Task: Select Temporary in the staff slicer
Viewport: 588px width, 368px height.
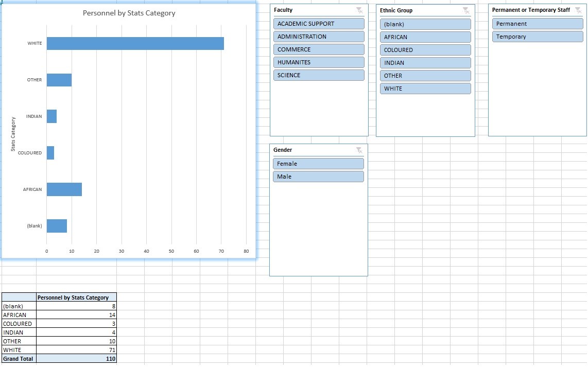Action: [537, 36]
